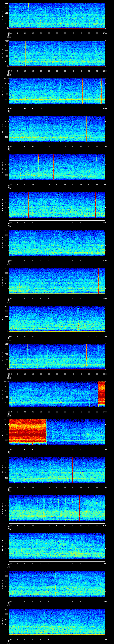This screenshot has height=644, width=114.
Task: Click the spectrogram panel starting at 12:23:00
Action: pos(57,280)
